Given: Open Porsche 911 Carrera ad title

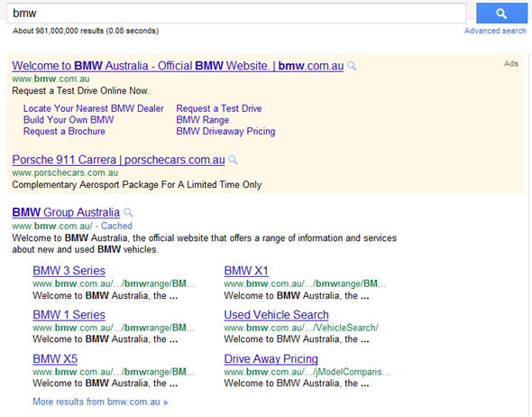Looking at the screenshot, I should pos(118,160).
